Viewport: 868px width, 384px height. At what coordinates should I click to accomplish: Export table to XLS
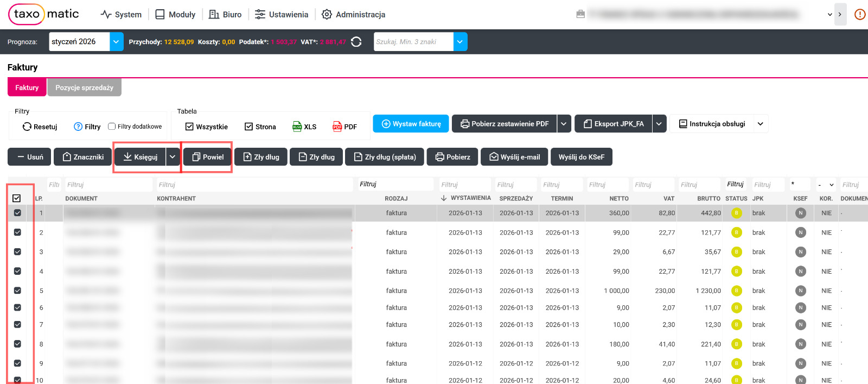304,127
